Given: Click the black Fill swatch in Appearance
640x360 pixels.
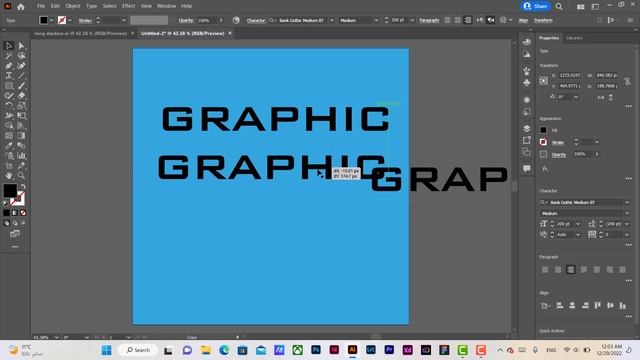Looking at the screenshot, I should point(543,130).
